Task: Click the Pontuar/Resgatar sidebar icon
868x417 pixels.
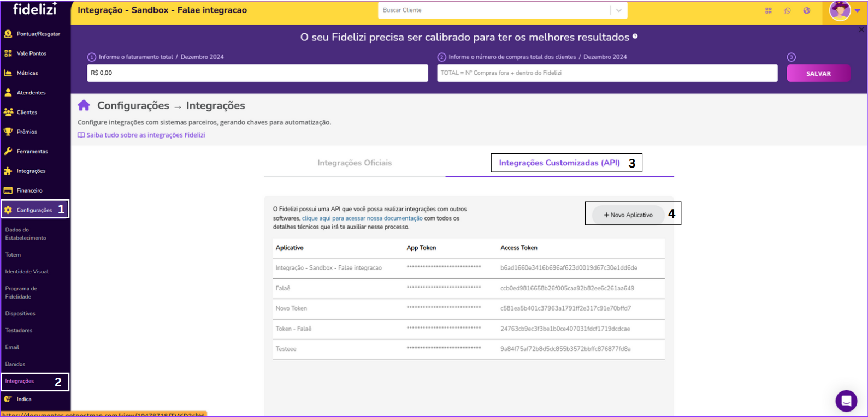Action: 8,34
